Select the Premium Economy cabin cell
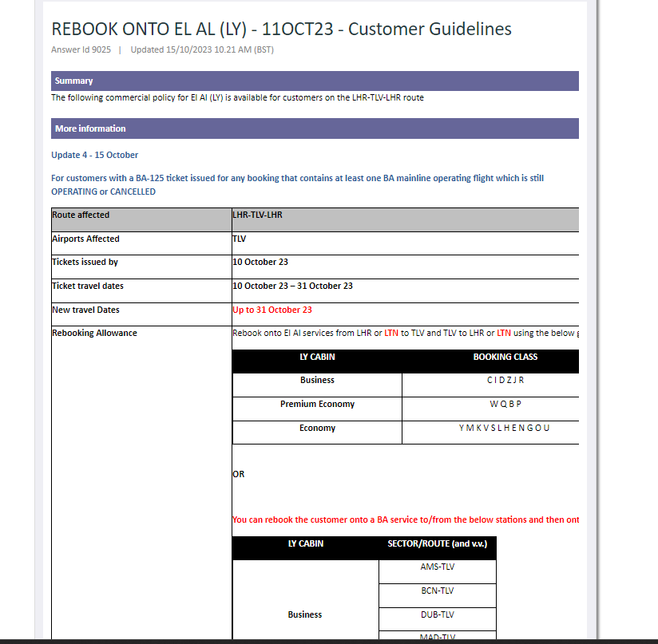The height and width of the screenshot is (644, 658). point(317,404)
